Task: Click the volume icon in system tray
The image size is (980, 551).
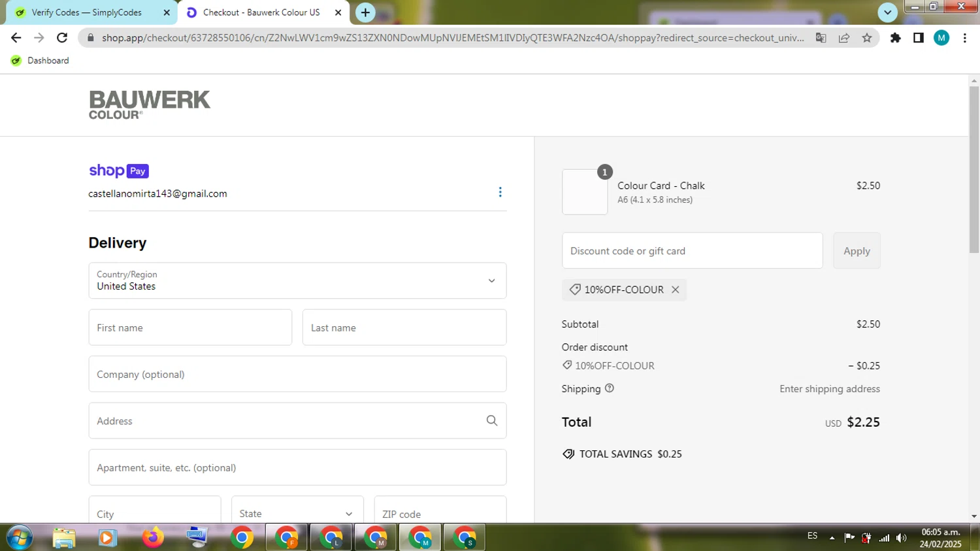Action: [x=902, y=538]
